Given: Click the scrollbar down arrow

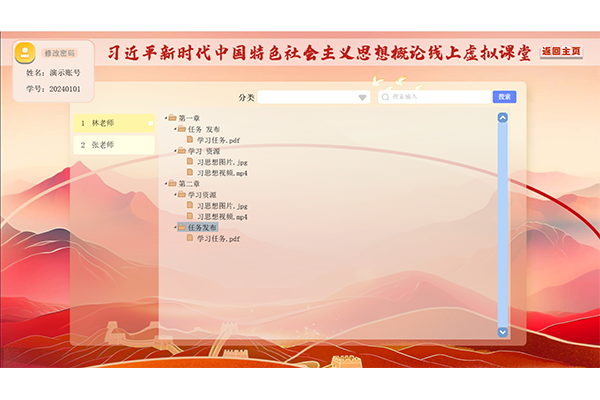Looking at the screenshot, I should coord(502,332).
